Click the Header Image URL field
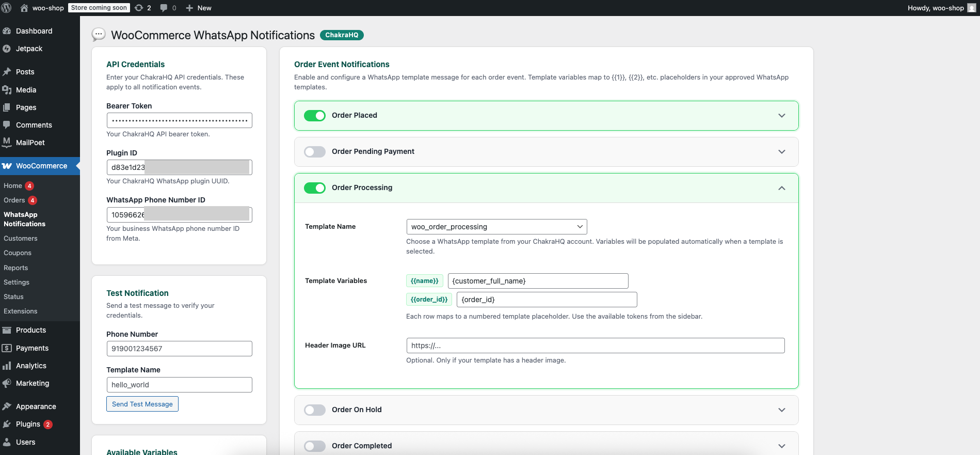The width and height of the screenshot is (980, 455). click(595, 346)
